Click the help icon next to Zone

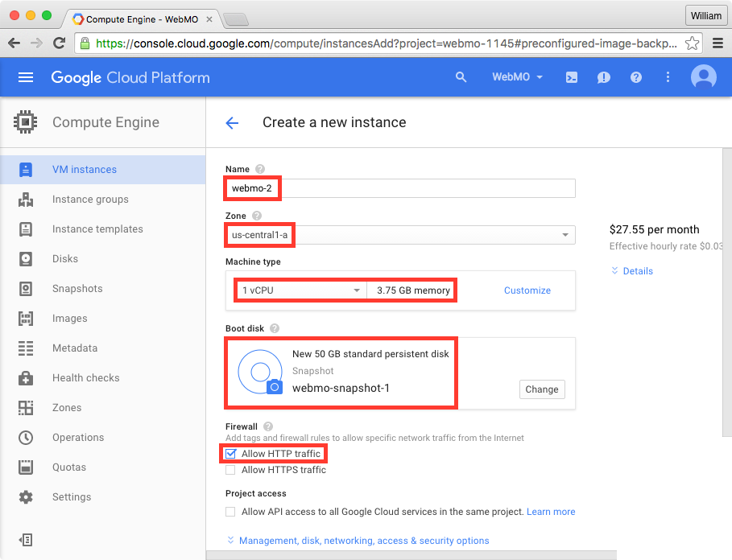tap(257, 216)
